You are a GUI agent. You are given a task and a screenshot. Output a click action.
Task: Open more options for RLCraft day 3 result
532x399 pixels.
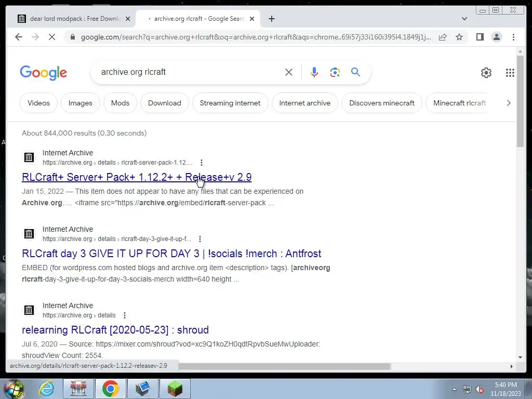(x=200, y=239)
